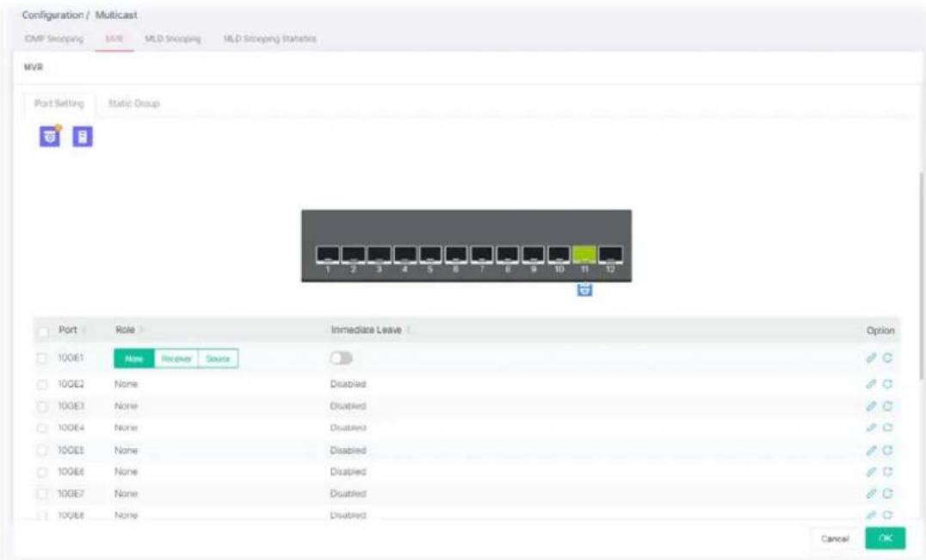The height and width of the screenshot is (560, 926).
Task: Check the 10GE4 row checkbox
Action: (42, 428)
